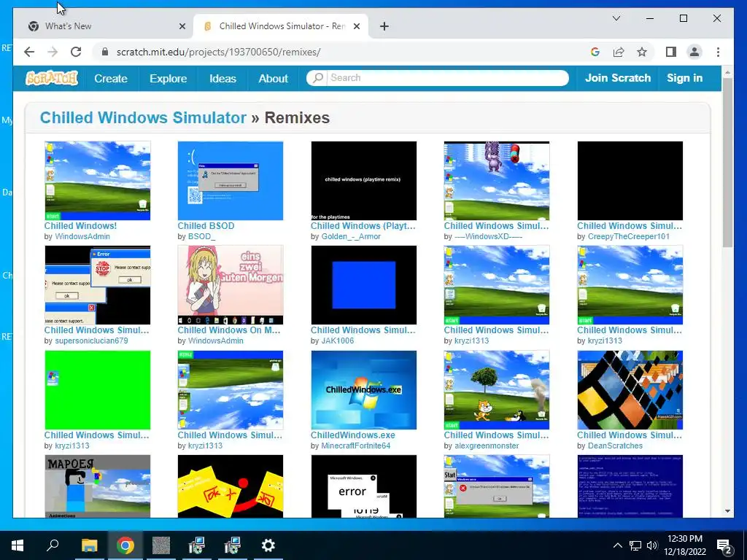Viewport: 747px width, 560px height.
Task: Open Windows Start menu
Action: (18, 545)
